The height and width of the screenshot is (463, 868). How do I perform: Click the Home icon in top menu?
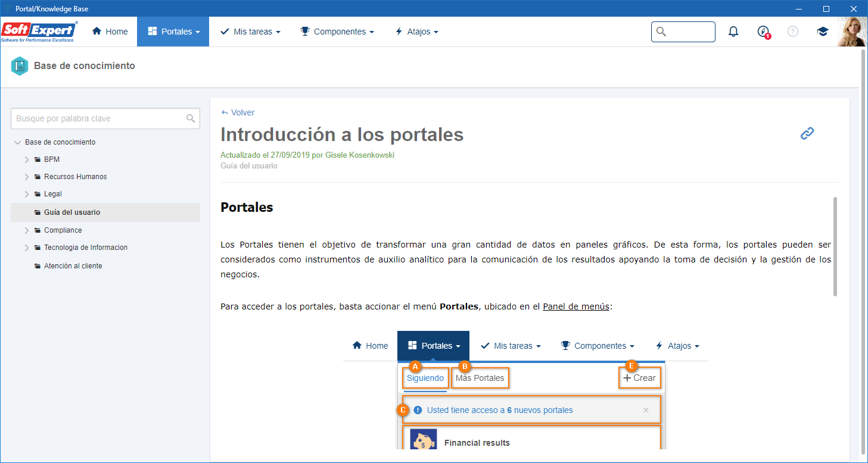click(x=97, y=32)
